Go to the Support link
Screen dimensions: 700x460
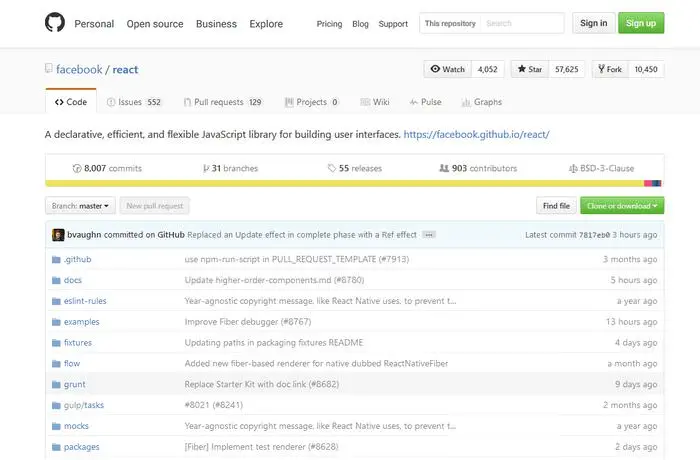(393, 24)
